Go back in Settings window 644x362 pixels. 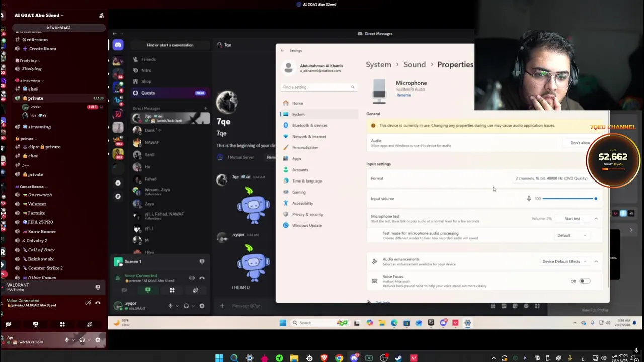tap(282, 51)
